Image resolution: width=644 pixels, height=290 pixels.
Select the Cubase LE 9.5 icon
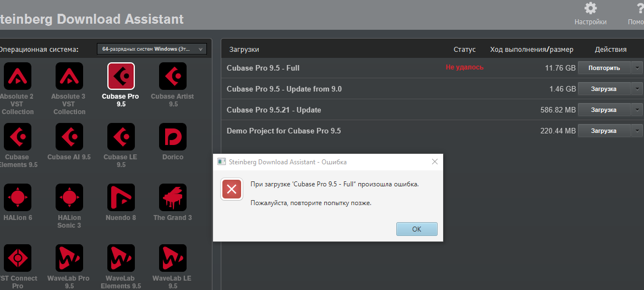click(121, 137)
